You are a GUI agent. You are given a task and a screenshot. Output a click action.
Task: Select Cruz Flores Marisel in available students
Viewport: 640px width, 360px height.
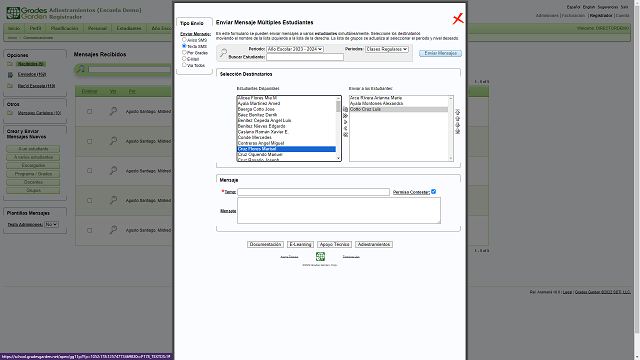click(287, 149)
